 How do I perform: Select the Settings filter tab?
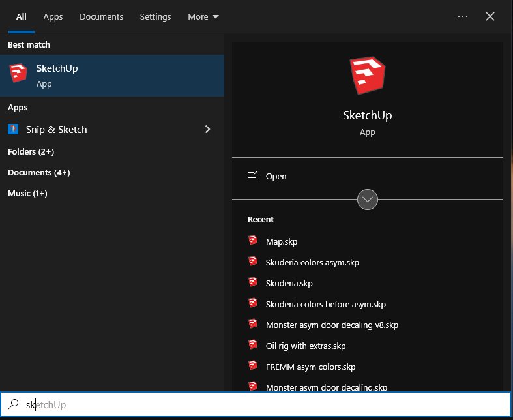point(155,16)
